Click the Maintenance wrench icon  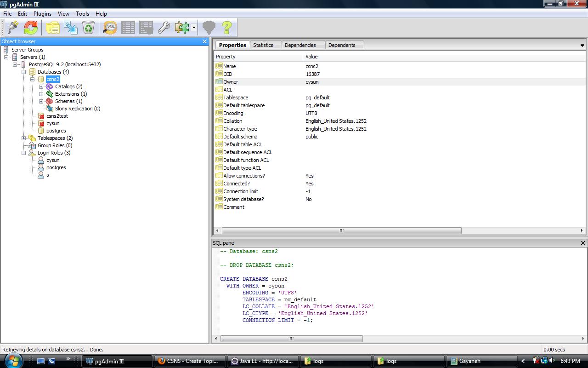pyautogui.click(x=164, y=28)
